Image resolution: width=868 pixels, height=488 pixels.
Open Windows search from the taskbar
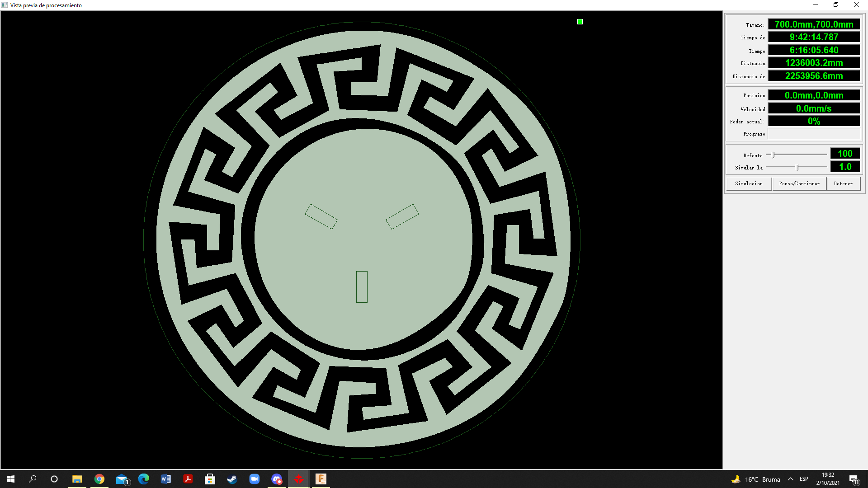33,479
